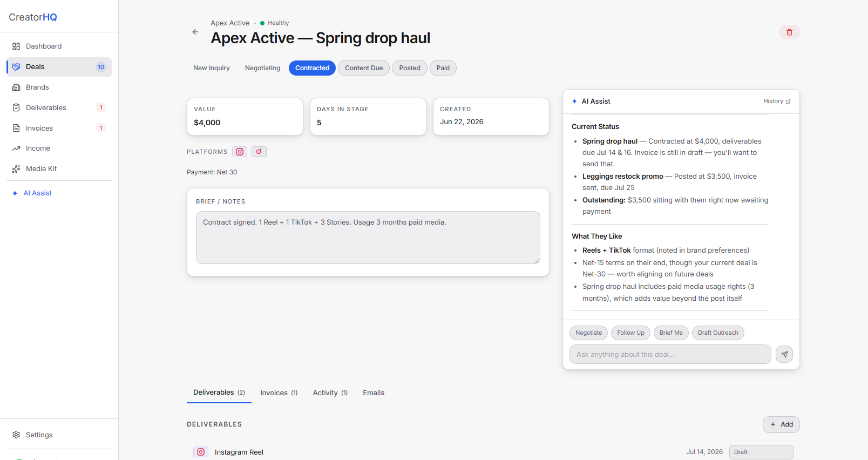Click the Follow Up quick action
The image size is (868, 460).
click(630, 333)
